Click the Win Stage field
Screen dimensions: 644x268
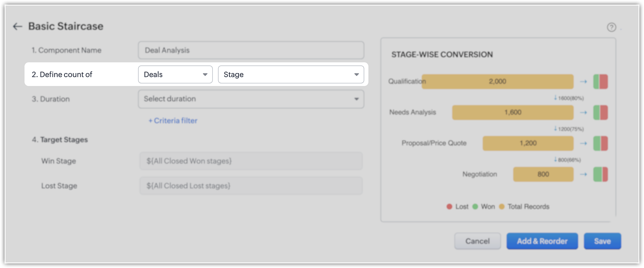tap(251, 161)
